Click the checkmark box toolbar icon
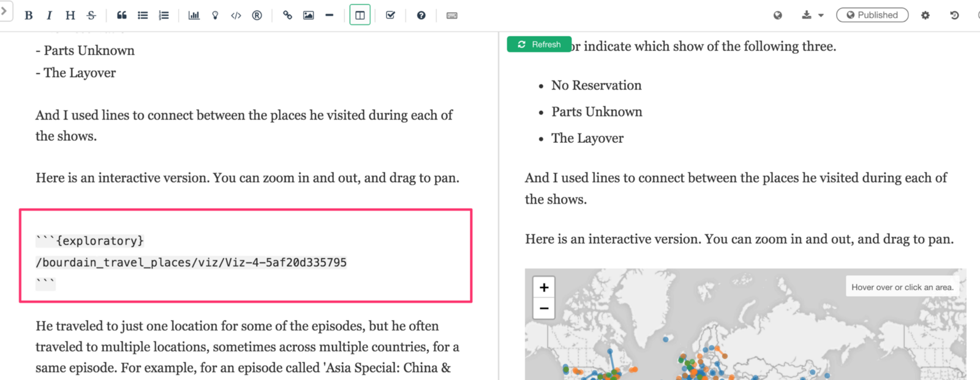The image size is (980, 380). click(390, 15)
